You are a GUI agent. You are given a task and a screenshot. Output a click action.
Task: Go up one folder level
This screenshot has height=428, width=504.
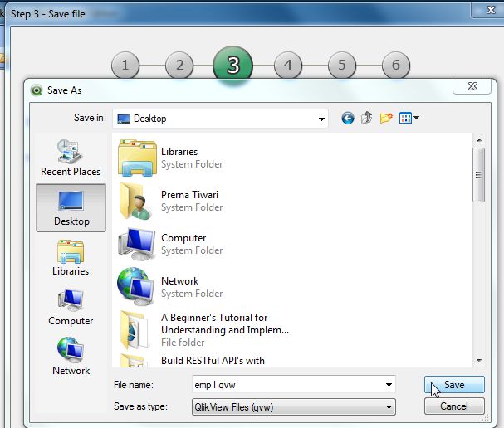(x=366, y=118)
